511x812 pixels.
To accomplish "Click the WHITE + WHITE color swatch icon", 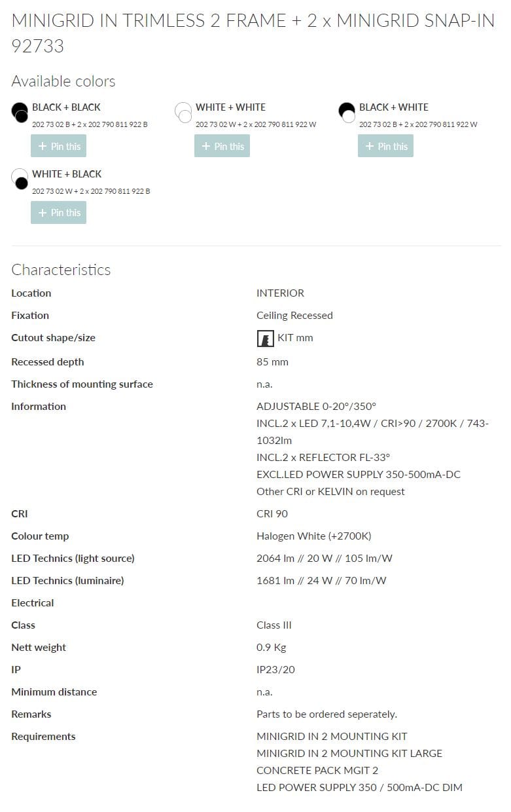I will pos(183,113).
